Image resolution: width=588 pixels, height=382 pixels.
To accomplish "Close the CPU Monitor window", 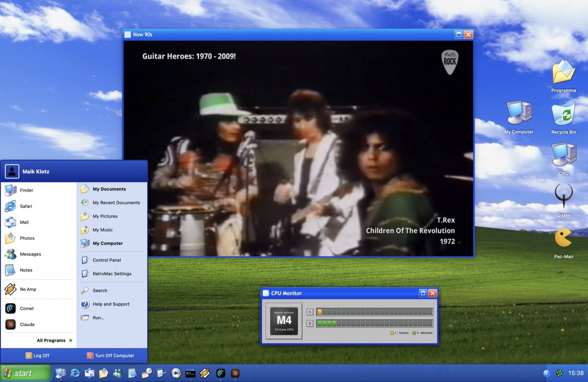I will click(432, 293).
